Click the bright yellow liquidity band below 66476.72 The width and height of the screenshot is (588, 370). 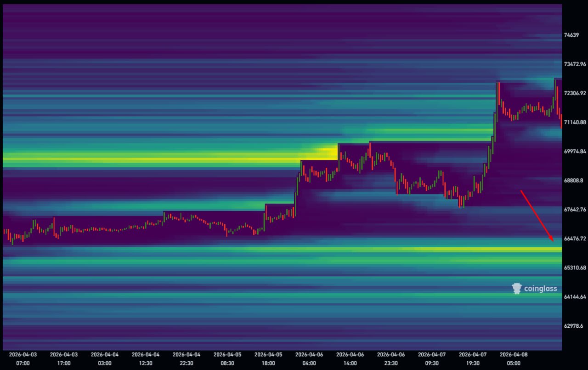(413, 250)
